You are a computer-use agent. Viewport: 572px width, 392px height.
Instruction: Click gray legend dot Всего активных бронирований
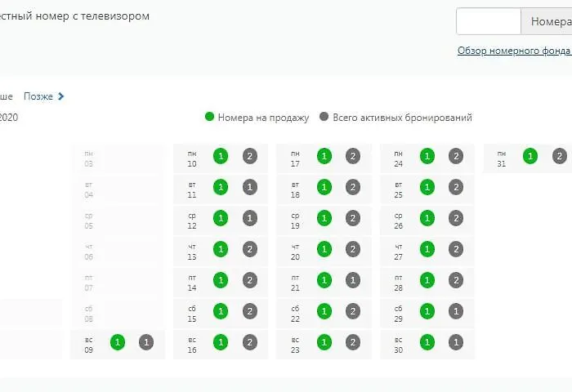tap(324, 118)
